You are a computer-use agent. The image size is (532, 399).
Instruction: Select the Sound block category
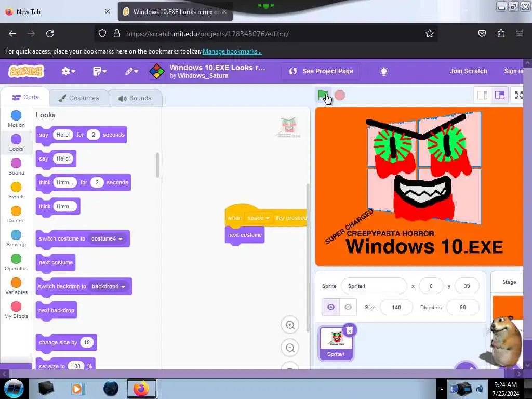16,167
